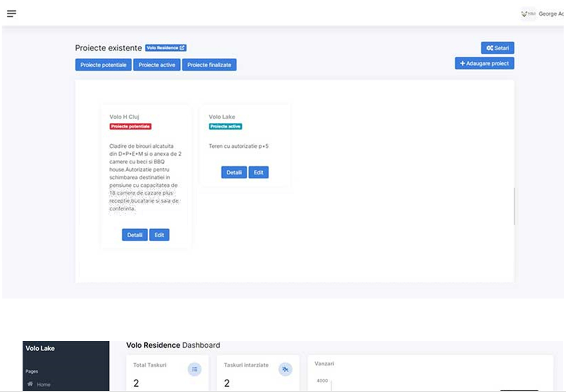Edit the Volo H Cluj project

pyautogui.click(x=159, y=235)
